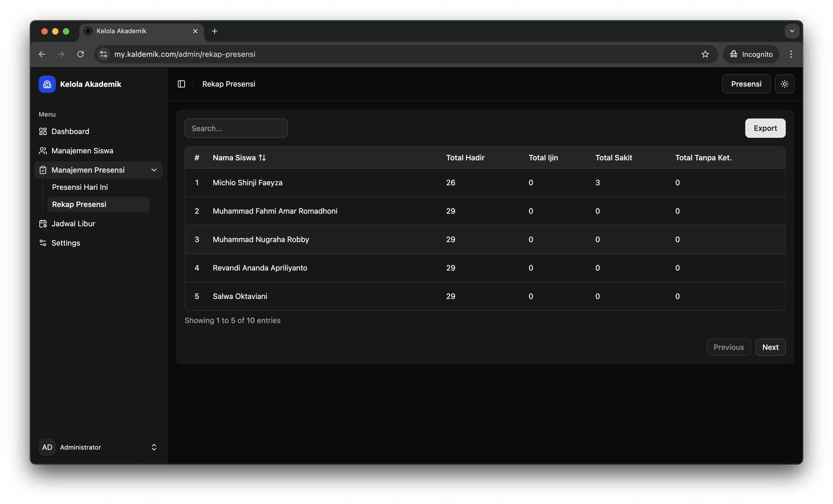This screenshot has width=833, height=504.
Task: Sort by Nama Siswa column arrows
Action: coord(262,158)
